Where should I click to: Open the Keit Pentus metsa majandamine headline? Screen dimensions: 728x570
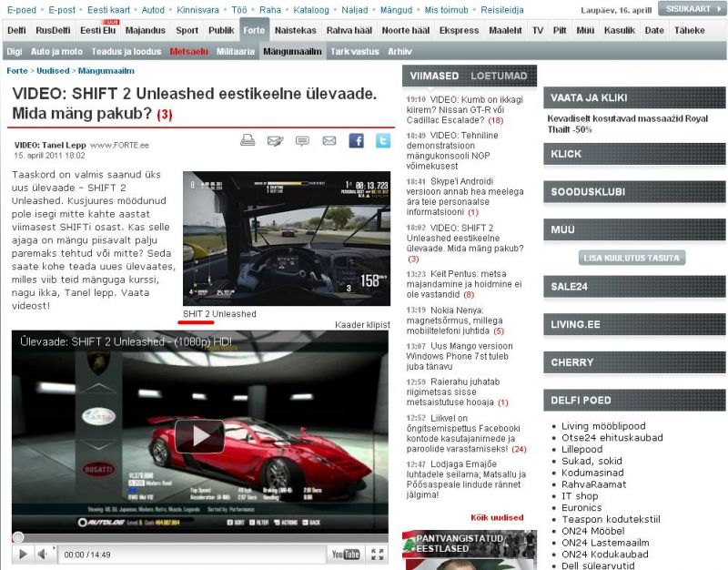coord(464,284)
